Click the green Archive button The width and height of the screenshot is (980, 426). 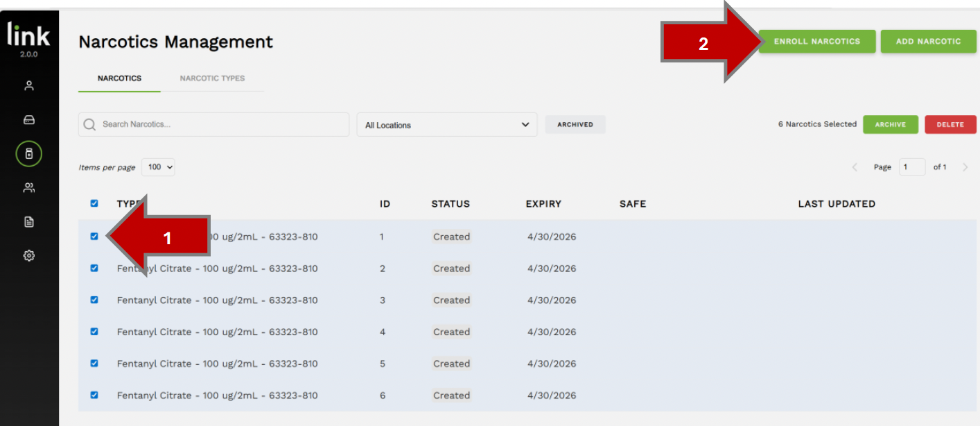click(x=890, y=125)
